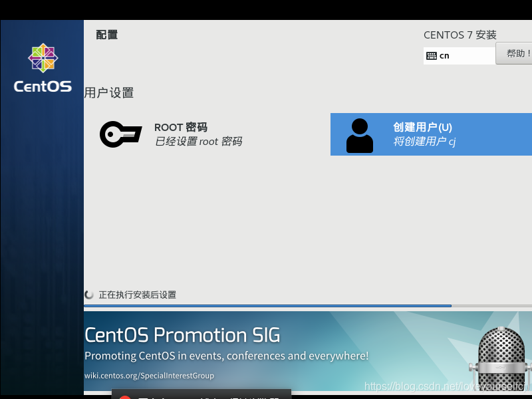Click the CENTOS 7 安装 title

tap(460, 35)
